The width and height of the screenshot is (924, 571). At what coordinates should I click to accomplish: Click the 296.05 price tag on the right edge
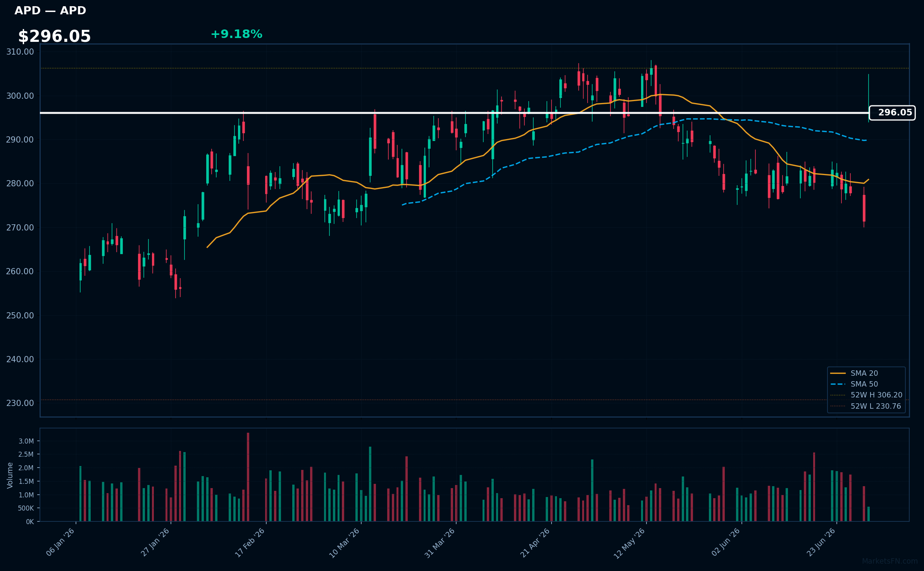coord(892,113)
